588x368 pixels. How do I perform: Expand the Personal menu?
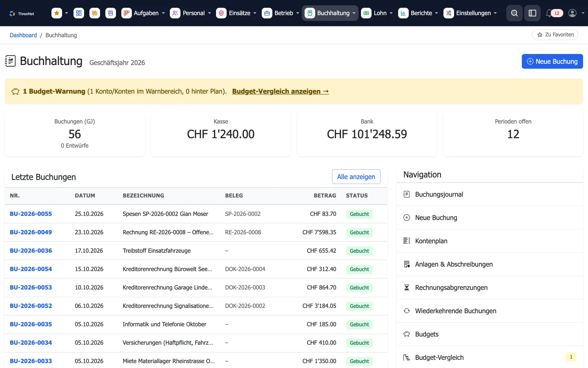[191, 13]
